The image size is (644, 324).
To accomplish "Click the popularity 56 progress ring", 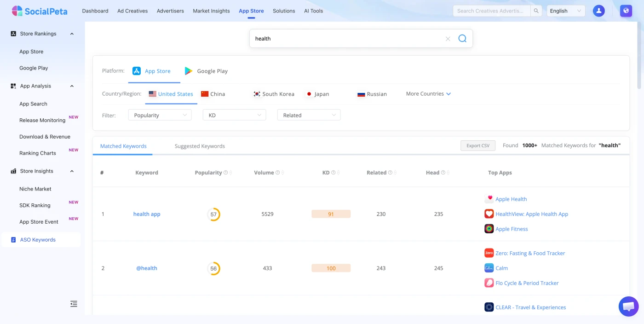I will coord(213,268).
